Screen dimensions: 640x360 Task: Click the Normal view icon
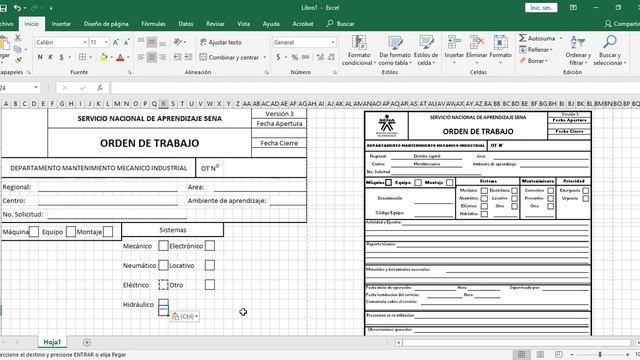[522, 354]
